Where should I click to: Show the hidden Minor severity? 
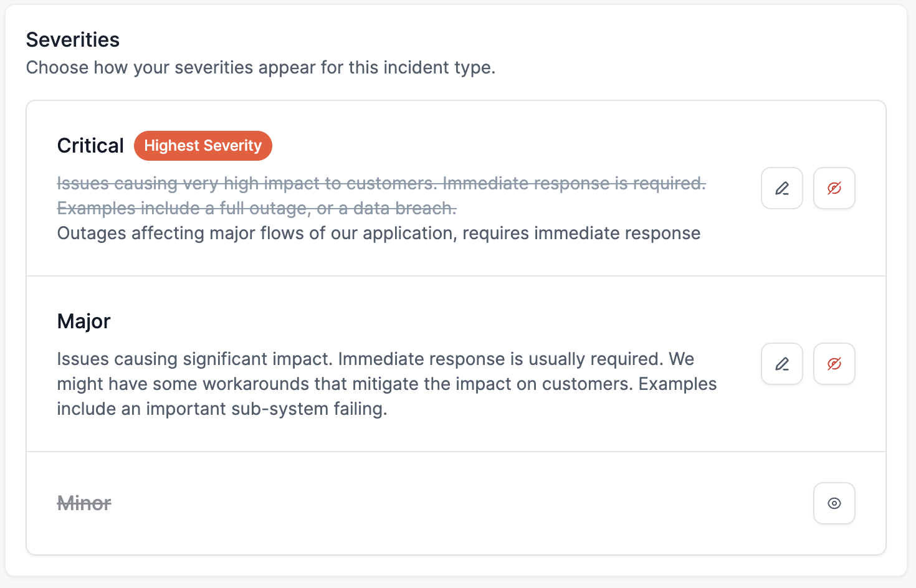834,503
